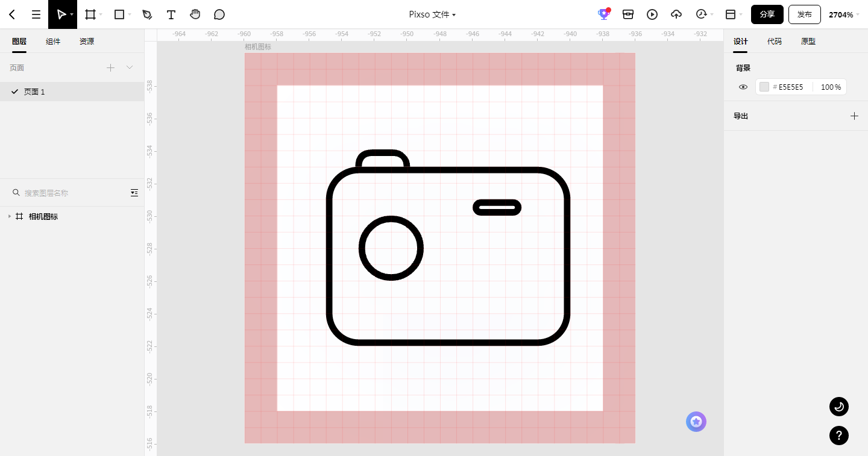Open the AI assistant star button
The width and height of the screenshot is (868, 456).
pyautogui.click(x=696, y=422)
